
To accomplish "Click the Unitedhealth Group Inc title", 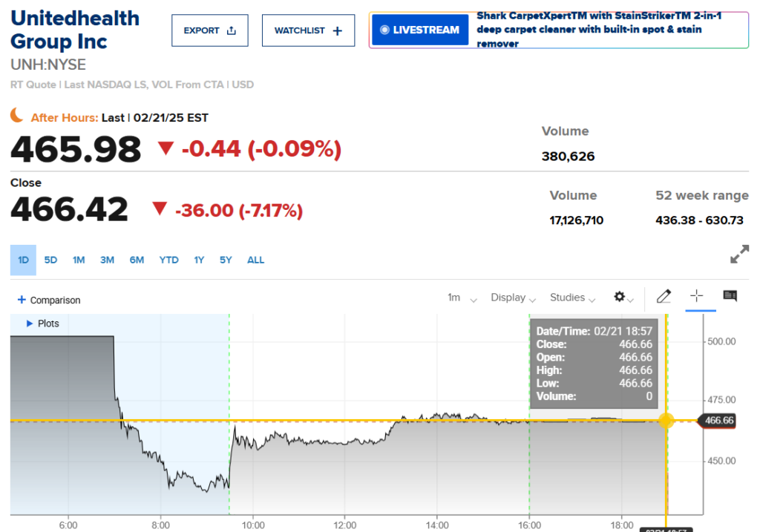I will click(x=75, y=30).
